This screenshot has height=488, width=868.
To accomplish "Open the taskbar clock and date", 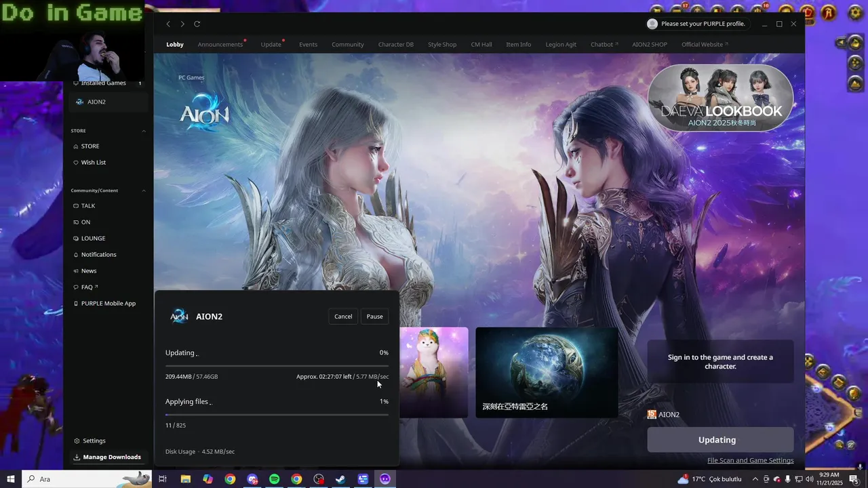I will click(829, 479).
